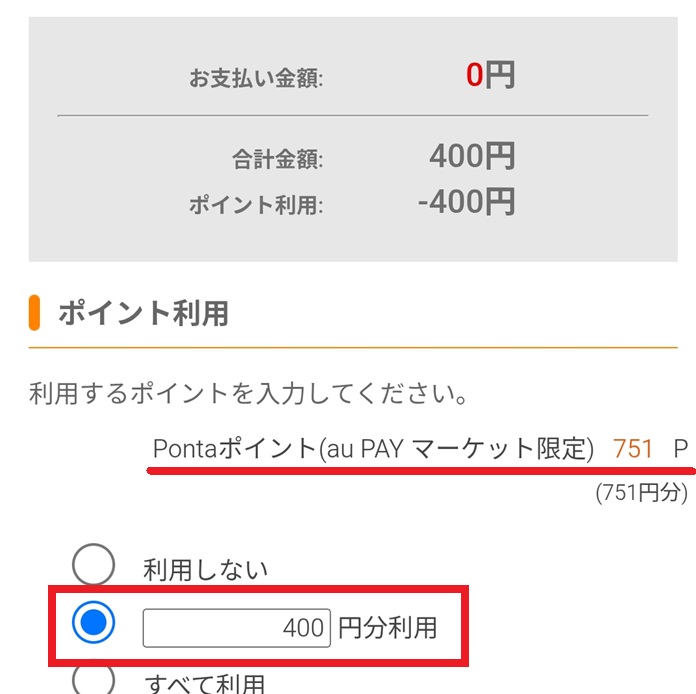Select the 利用しない radio button

94,566
